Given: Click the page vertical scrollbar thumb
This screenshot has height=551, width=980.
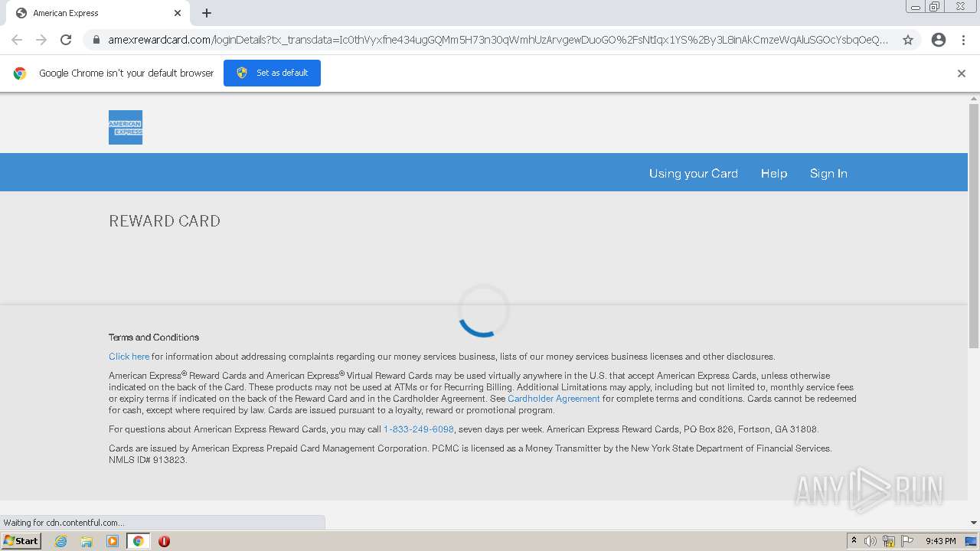Looking at the screenshot, I should [974, 226].
